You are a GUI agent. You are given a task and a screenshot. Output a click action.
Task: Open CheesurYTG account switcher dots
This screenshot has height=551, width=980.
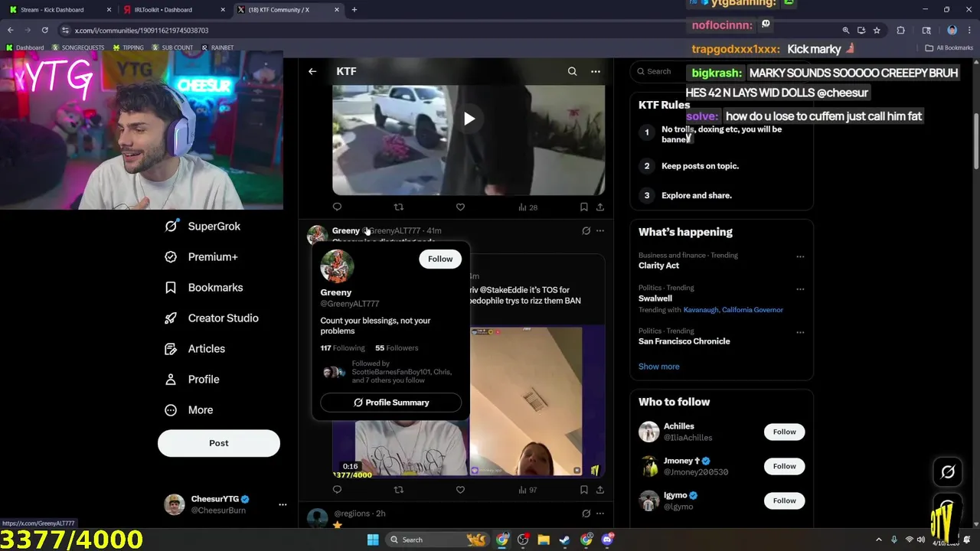click(x=283, y=504)
